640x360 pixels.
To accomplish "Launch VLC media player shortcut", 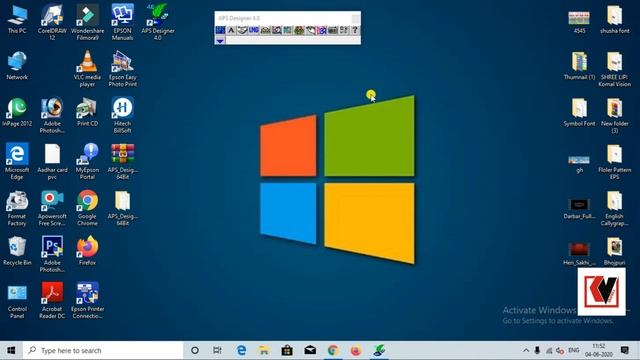I will pos(87,68).
